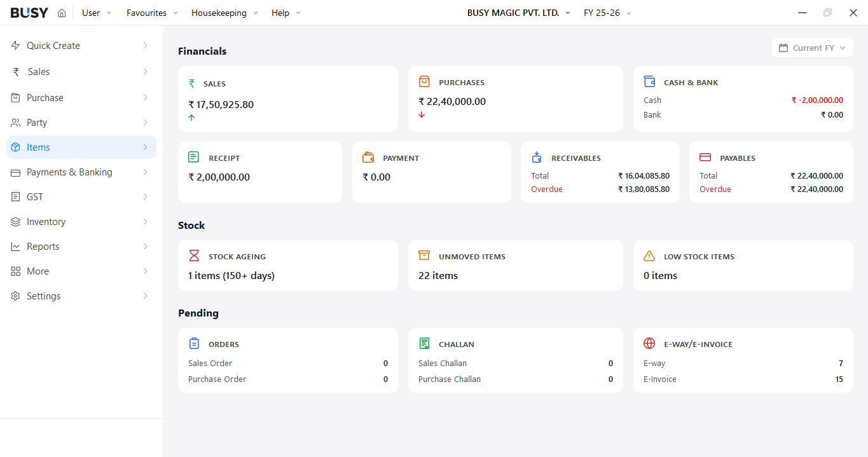Viewport: 868px width, 457px height.
Task: Expand the Party sidebar chevron
Action: coord(145,123)
